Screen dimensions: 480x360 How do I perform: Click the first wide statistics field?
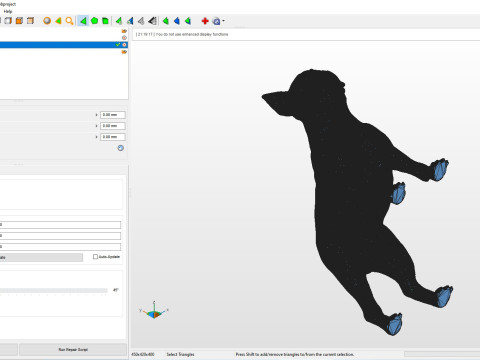(60, 225)
